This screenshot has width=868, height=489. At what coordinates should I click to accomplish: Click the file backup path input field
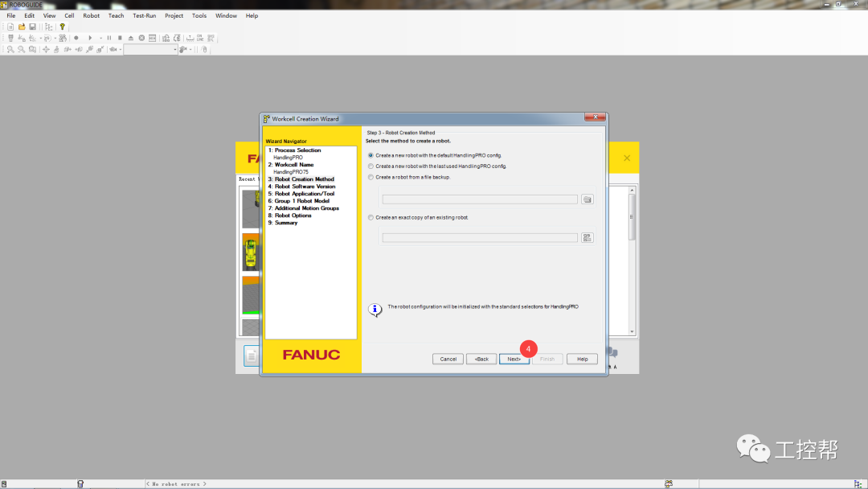[x=480, y=199]
